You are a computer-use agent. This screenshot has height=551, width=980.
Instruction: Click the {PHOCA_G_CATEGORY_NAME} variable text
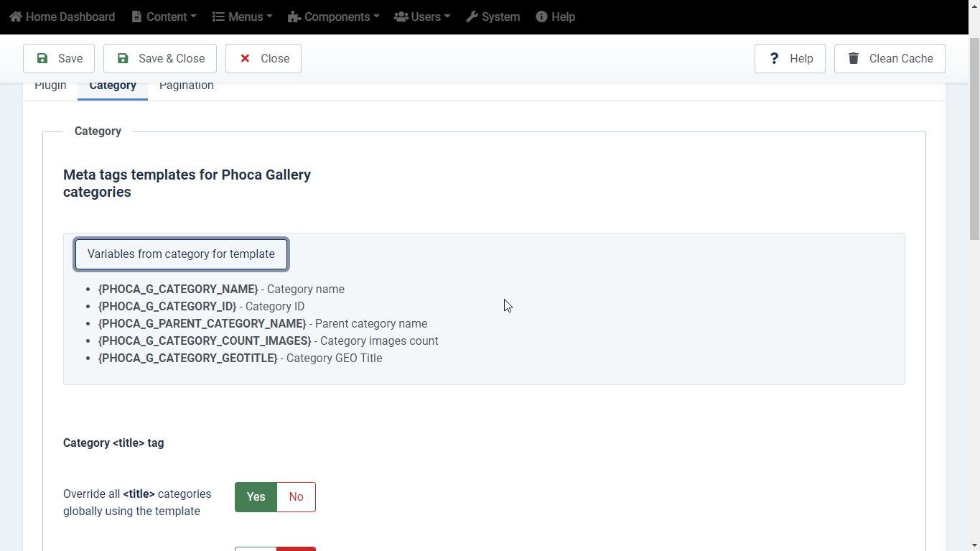(x=178, y=290)
